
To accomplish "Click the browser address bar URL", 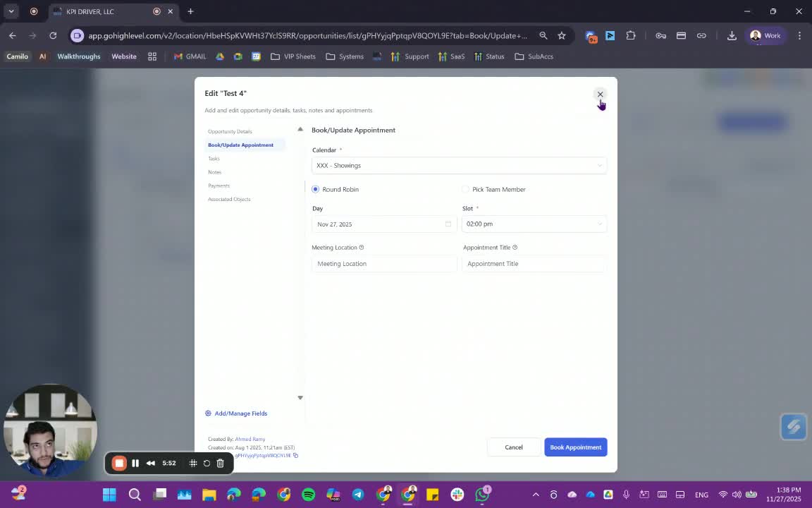I will 307,36.
